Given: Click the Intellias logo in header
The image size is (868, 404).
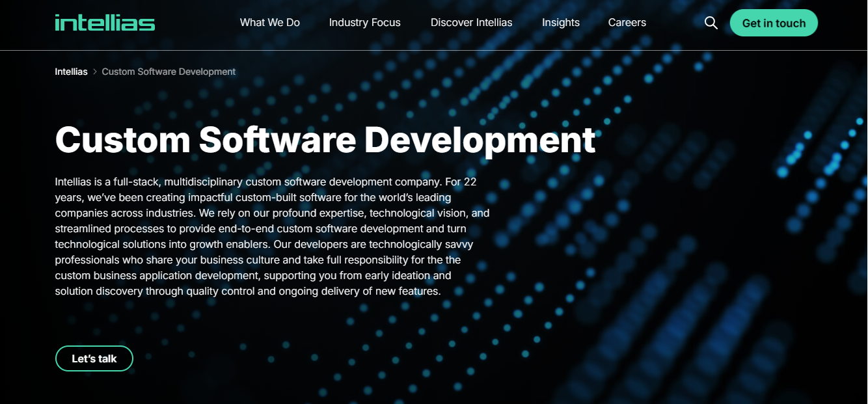Looking at the screenshot, I should point(105,23).
